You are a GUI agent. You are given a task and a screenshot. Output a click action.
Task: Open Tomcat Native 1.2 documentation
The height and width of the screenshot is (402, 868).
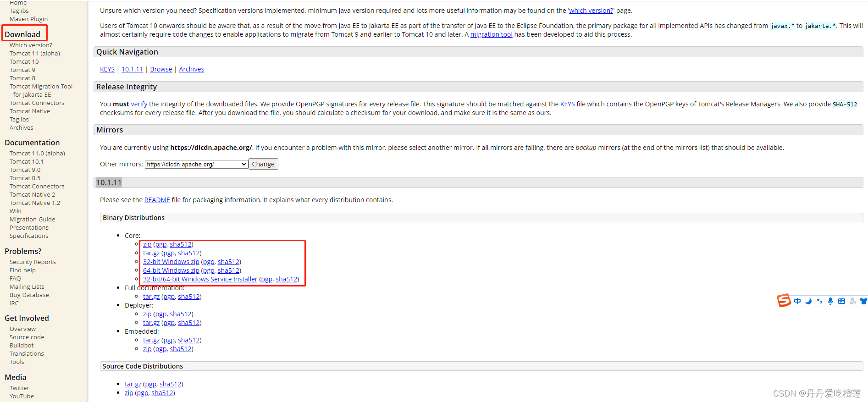click(35, 203)
